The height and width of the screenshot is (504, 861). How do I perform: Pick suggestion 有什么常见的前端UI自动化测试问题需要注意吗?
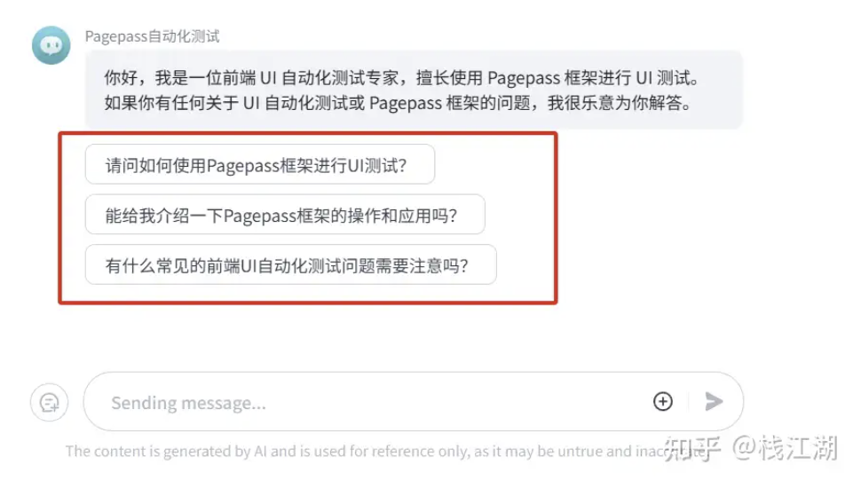point(291,264)
